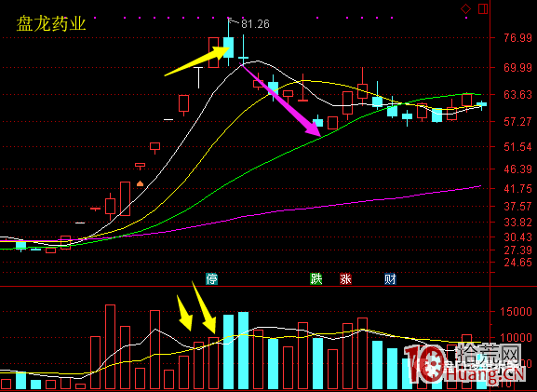Image resolution: width=537 pixels, height=392 pixels.
Task: Click the 69.99 price axis label
Action: pos(517,67)
